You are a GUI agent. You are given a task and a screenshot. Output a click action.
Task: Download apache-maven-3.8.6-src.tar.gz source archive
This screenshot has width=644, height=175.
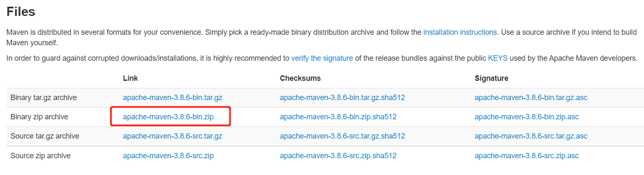[x=172, y=136]
